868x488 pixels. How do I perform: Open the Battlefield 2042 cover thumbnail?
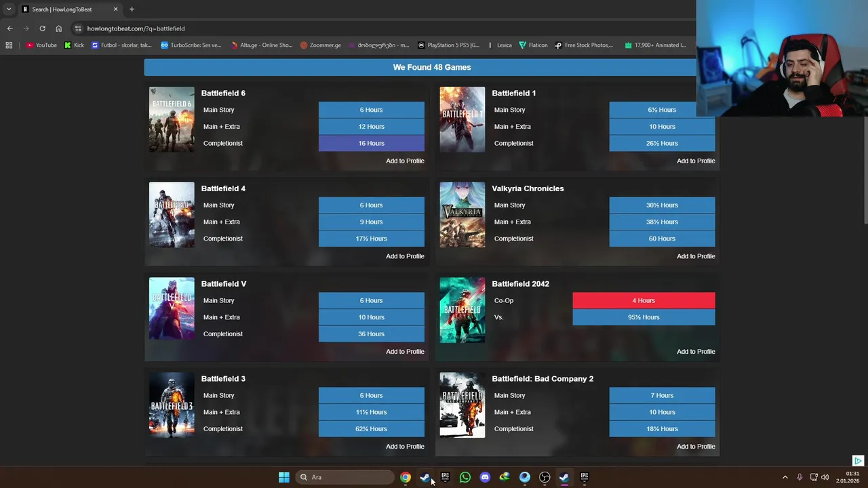tap(462, 310)
